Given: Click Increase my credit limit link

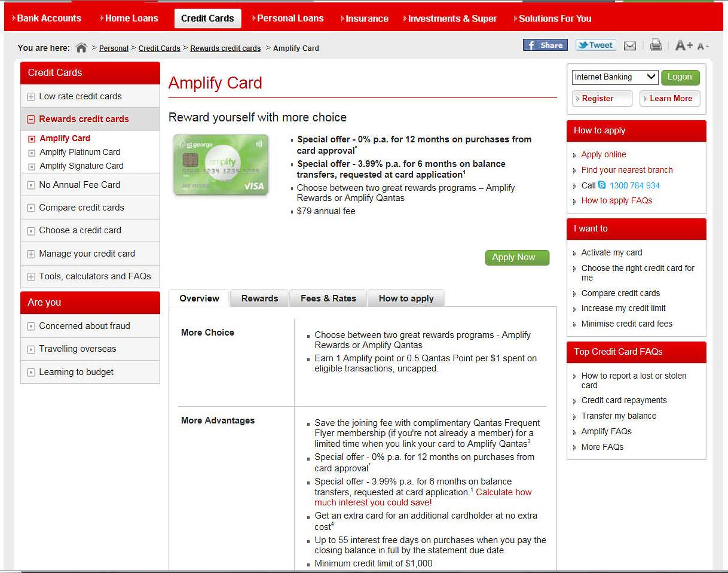Looking at the screenshot, I should [x=623, y=308].
